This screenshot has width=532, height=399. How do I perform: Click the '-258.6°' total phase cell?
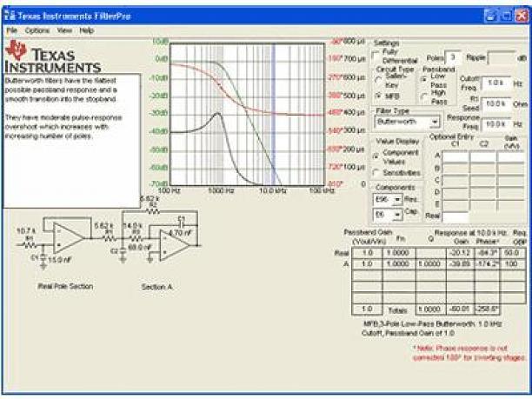click(x=487, y=309)
